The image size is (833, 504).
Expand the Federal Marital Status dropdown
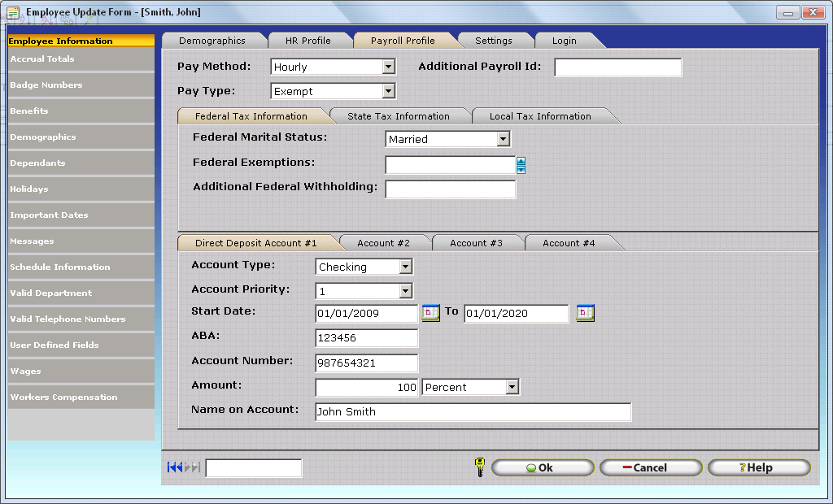(x=503, y=139)
